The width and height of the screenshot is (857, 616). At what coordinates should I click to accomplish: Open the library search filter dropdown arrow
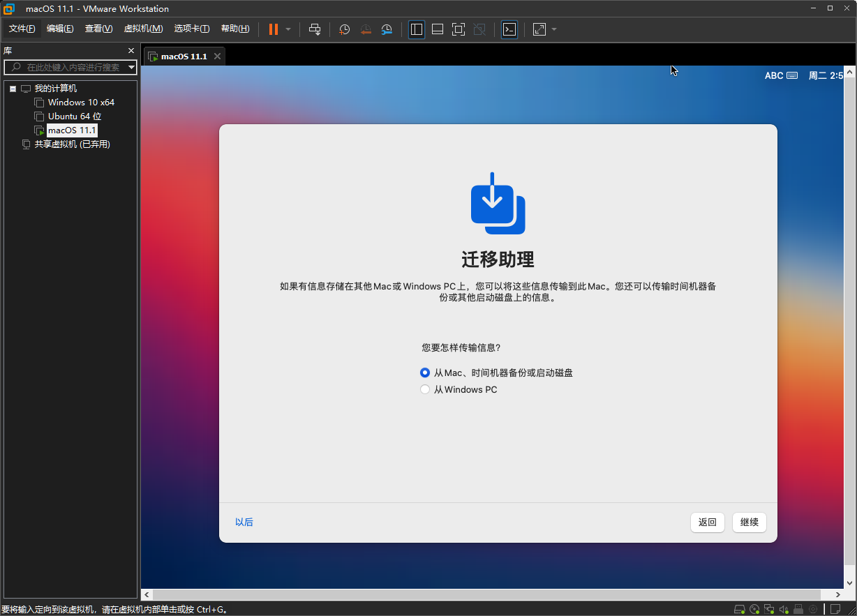(132, 68)
